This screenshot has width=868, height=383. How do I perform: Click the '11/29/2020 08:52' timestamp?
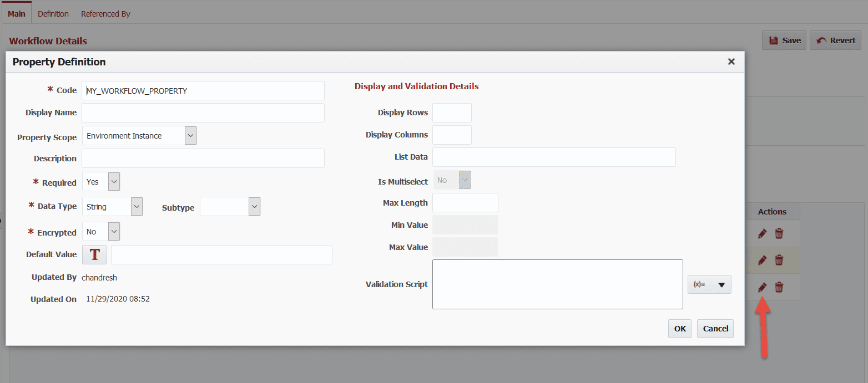(118, 299)
